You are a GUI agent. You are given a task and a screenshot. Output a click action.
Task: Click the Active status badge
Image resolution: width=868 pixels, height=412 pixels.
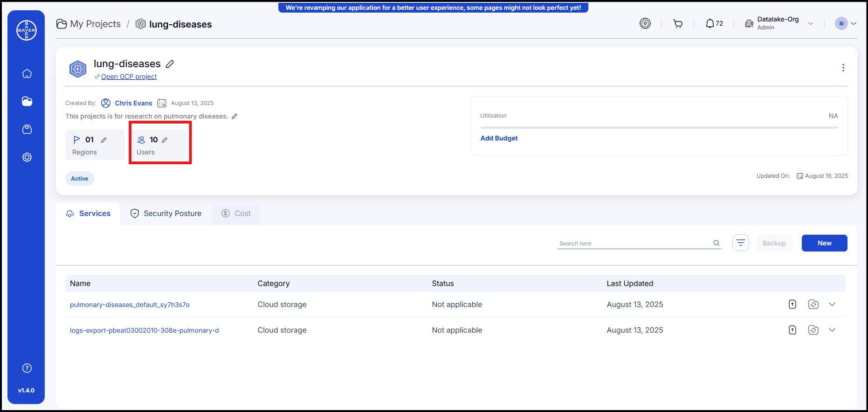tap(80, 179)
